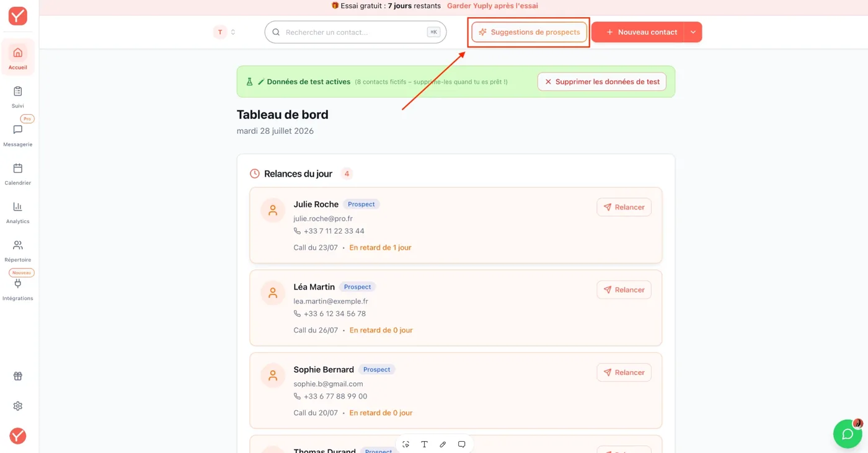Select the comment tool in bottom toolbar
Viewport: 868px width, 453px height.
point(461,444)
